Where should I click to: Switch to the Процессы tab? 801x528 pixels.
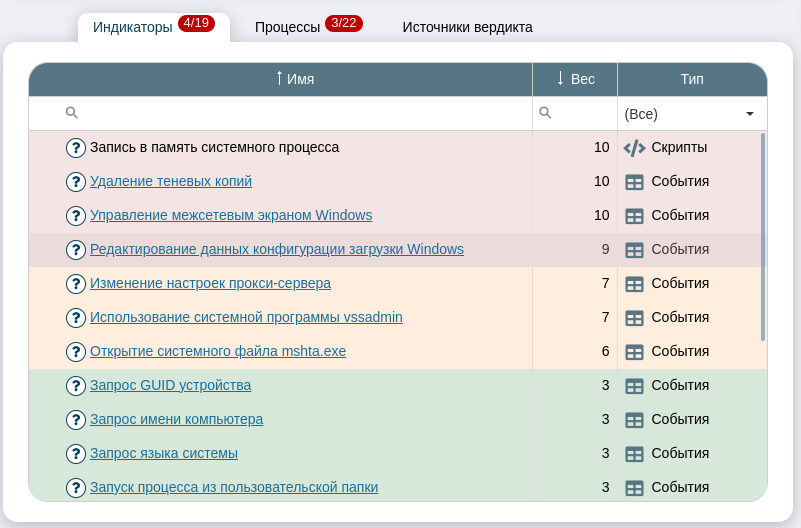288,27
